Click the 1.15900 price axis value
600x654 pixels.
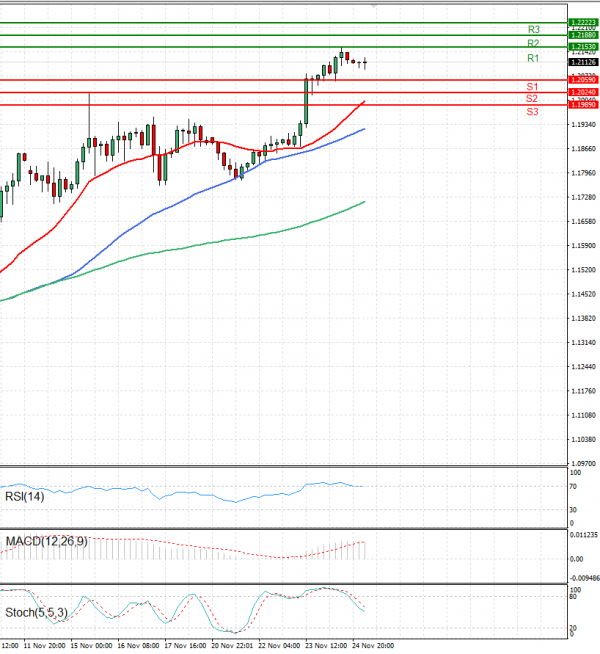click(584, 246)
